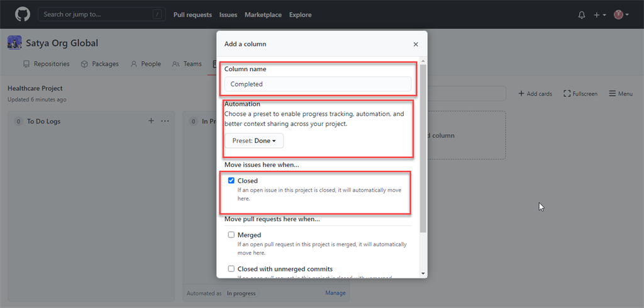Image resolution: width=644 pixels, height=308 pixels.
Task: Open the plus create-new menu
Action: 599,15
